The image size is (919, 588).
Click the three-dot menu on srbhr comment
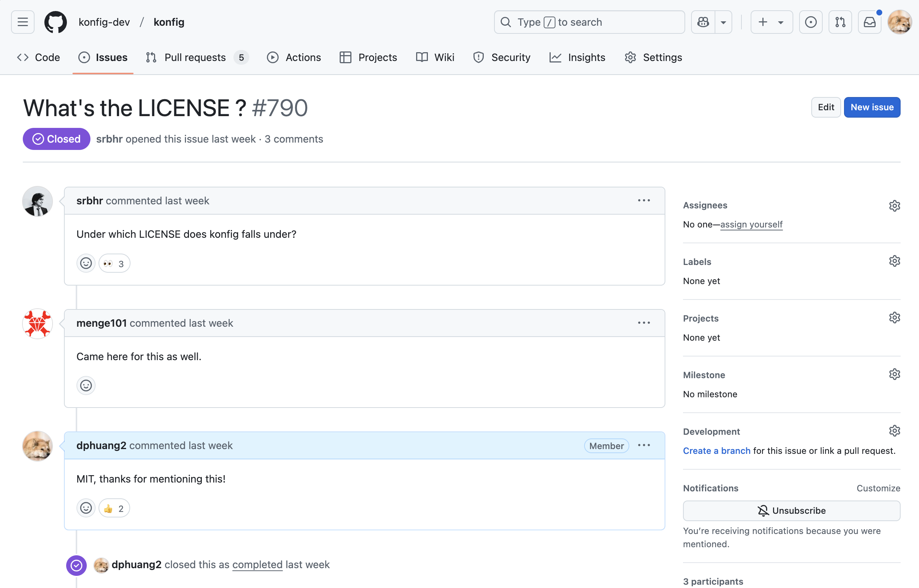pyautogui.click(x=644, y=200)
